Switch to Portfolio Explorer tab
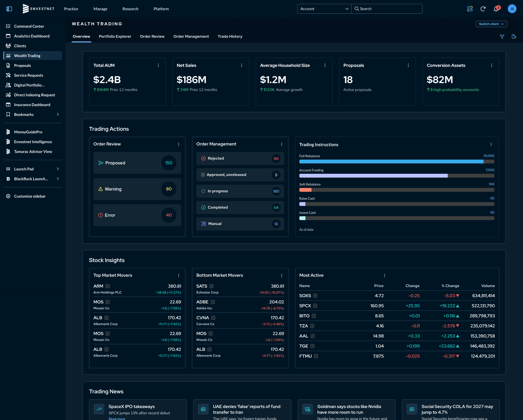Screen dimensions: 523x420 pos(115,36)
